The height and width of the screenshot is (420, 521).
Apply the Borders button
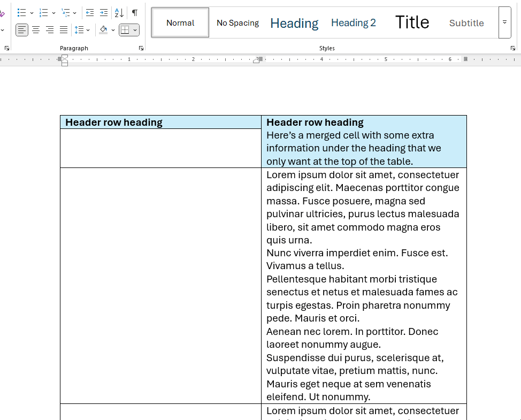[125, 30]
